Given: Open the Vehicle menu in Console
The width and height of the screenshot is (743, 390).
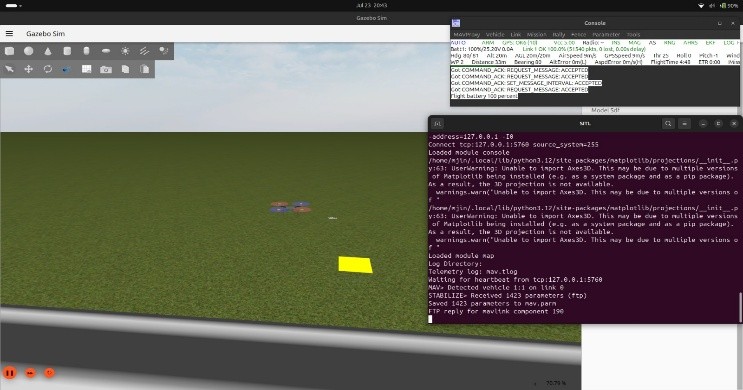Looking at the screenshot, I should point(495,35).
